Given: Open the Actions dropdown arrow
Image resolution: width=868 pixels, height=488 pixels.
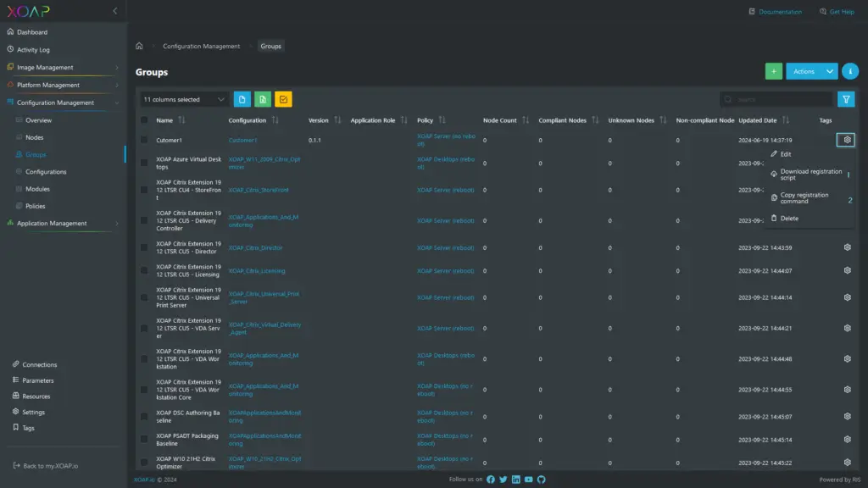Looking at the screenshot, I should pos(829,71).
